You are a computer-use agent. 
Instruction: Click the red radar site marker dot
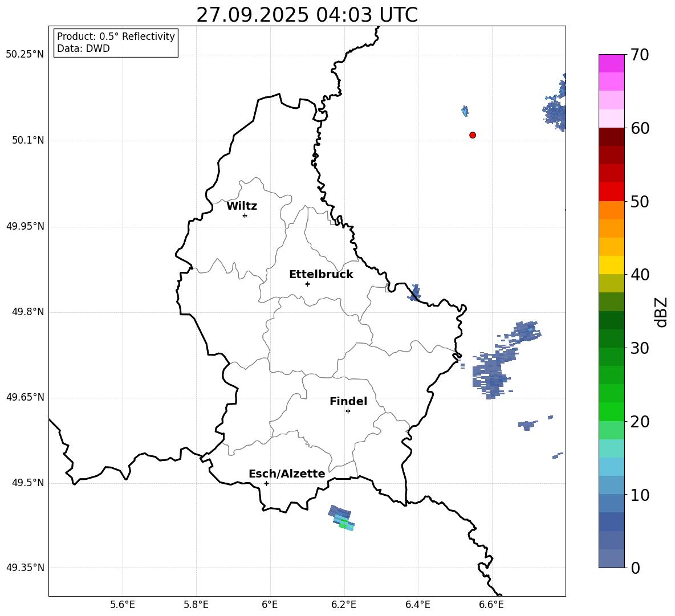473,135
